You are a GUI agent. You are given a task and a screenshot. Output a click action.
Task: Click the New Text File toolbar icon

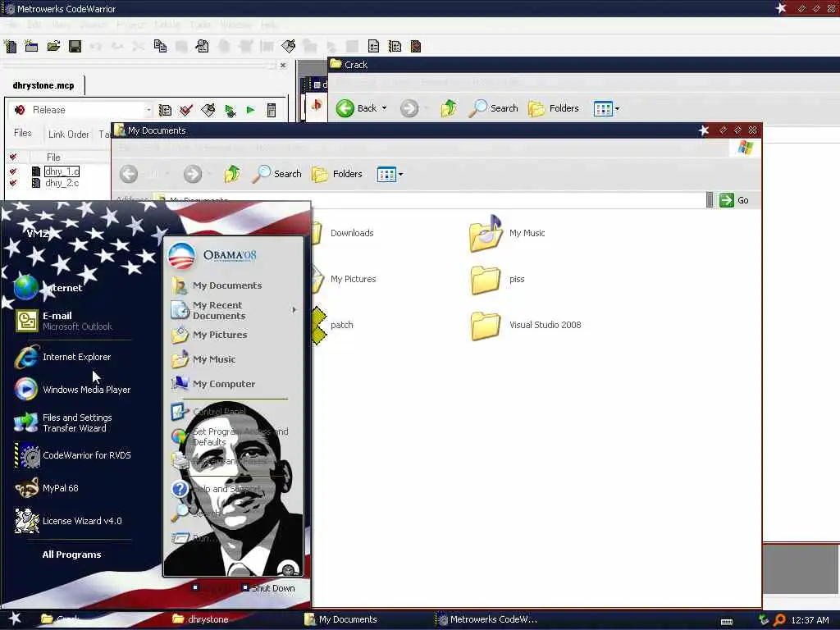tap(10, 47)
